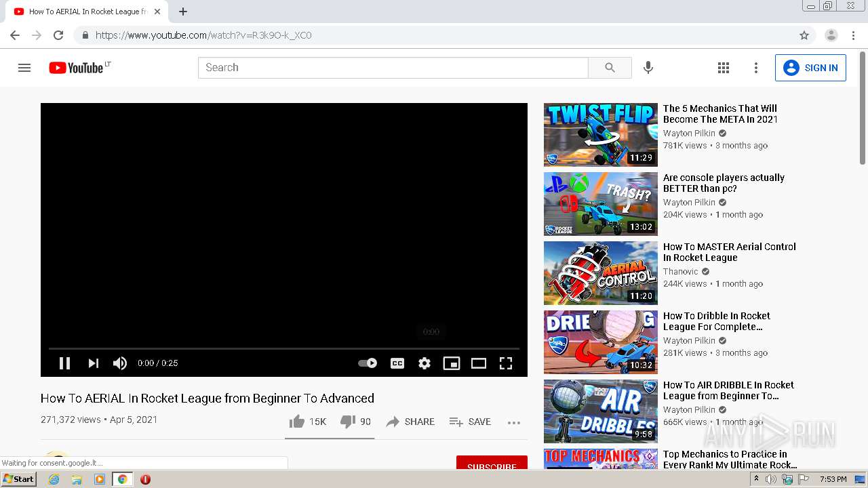Open Wayton Pilkin channel under TWIST FLIP
Viewport: 868px width, 488px height.
coord(689,133)
